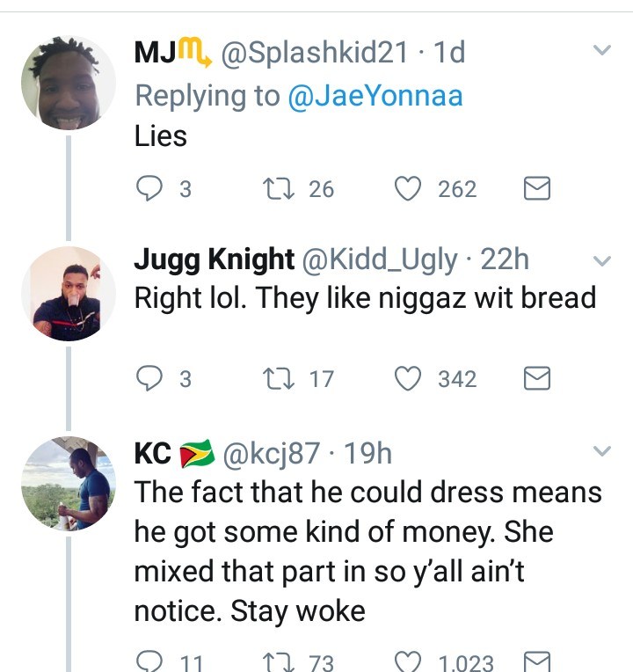The image size is (633, 672).
Task: Open the dropdown menu on MJ's tweet
Action: click(x=601, y=51)
